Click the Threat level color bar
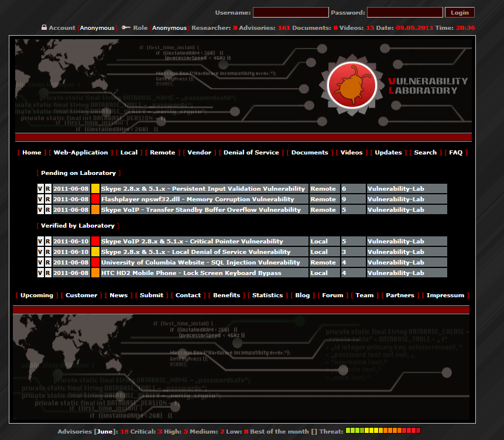Image resolution: width=504 pixels, height=440 pixels. point(383,431)
